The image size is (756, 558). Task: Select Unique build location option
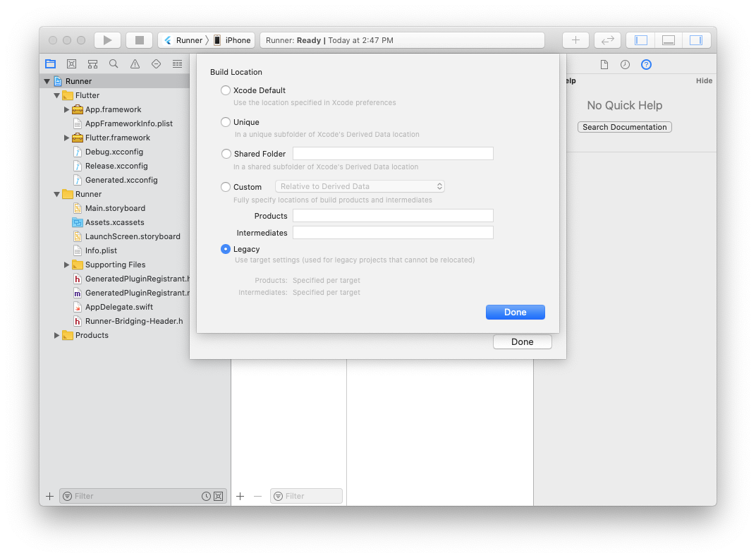point(225,122)
